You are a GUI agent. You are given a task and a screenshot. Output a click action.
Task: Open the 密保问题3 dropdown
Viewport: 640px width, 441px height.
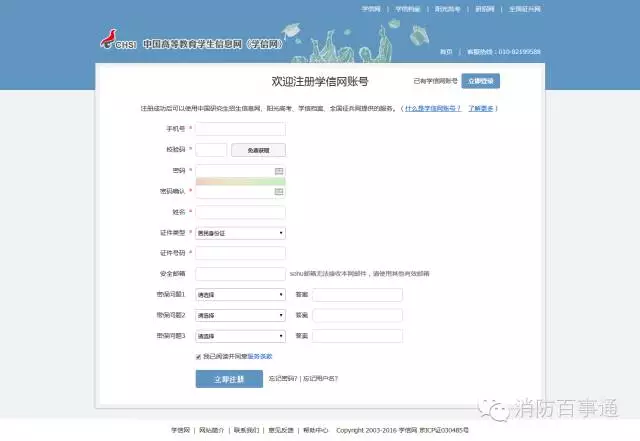click(240, 336)
